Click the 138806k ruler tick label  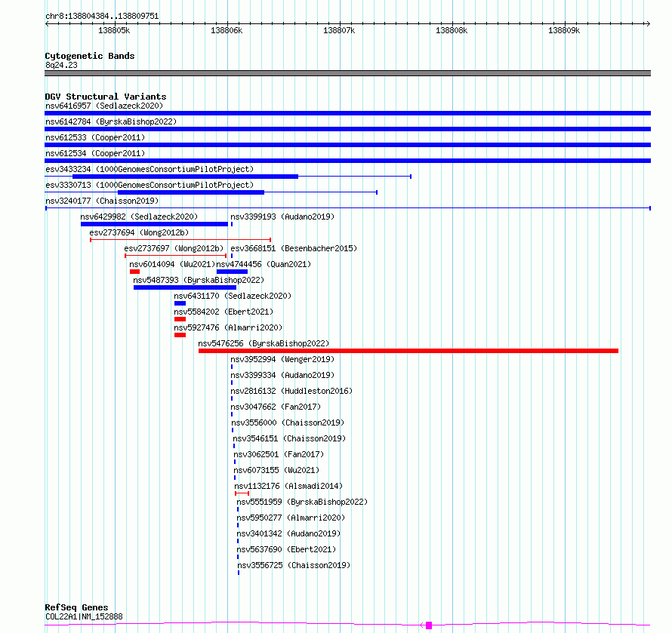pos(227,30)
